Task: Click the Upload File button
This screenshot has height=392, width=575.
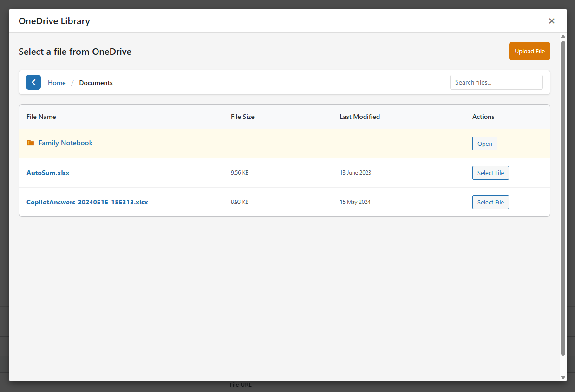Action: [x=529, y=51]
